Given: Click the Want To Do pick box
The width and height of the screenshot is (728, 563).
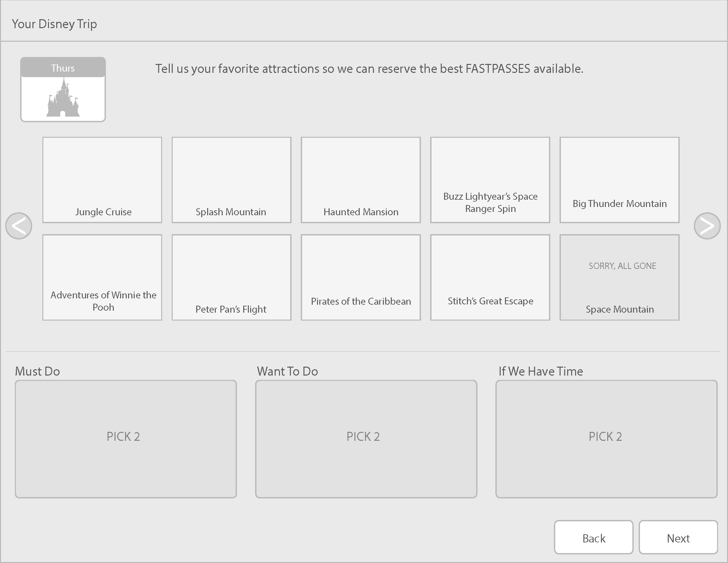Looking at the screenshot, I should coord(366,439).
